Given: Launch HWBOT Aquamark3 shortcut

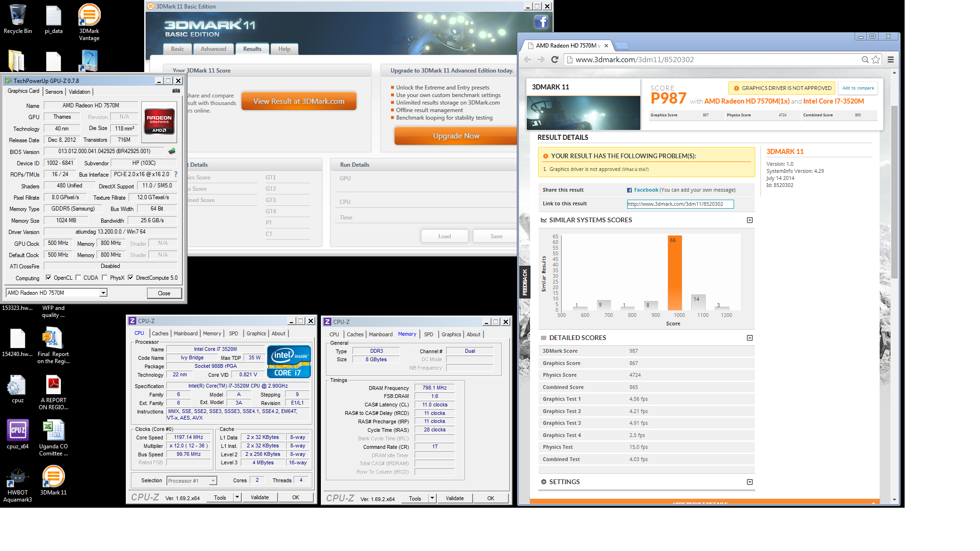Looking at the screenshot, I should click(x=17, y=485).
